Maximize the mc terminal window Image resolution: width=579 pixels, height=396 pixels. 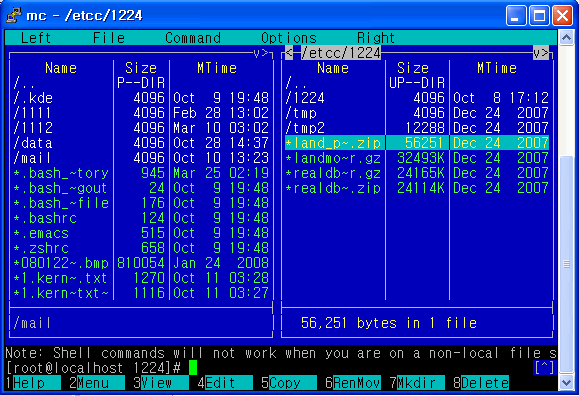(x=539, y=16)
